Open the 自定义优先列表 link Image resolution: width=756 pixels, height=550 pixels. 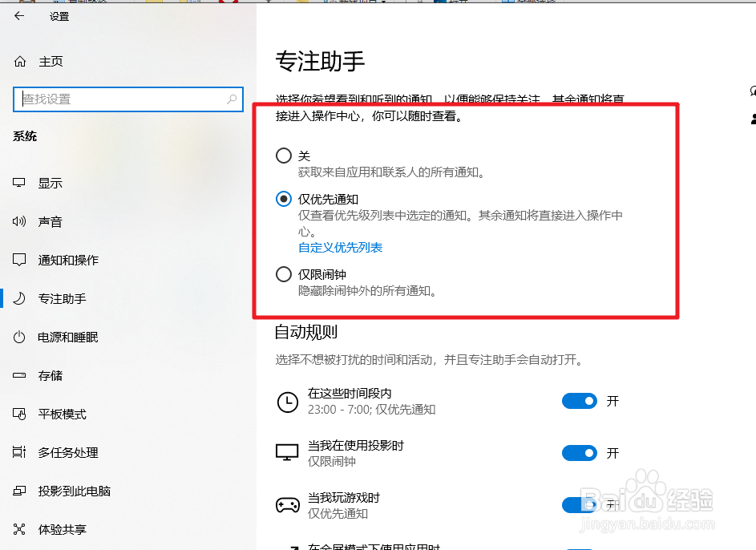(340, 248)
